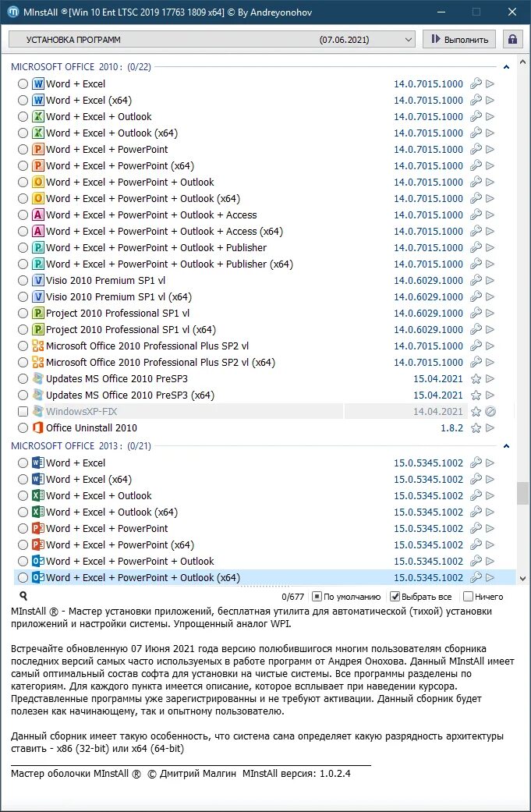531x812 pixels.
Task: Click the key icon for Word + Excel 2010
Action: [476, 83]
